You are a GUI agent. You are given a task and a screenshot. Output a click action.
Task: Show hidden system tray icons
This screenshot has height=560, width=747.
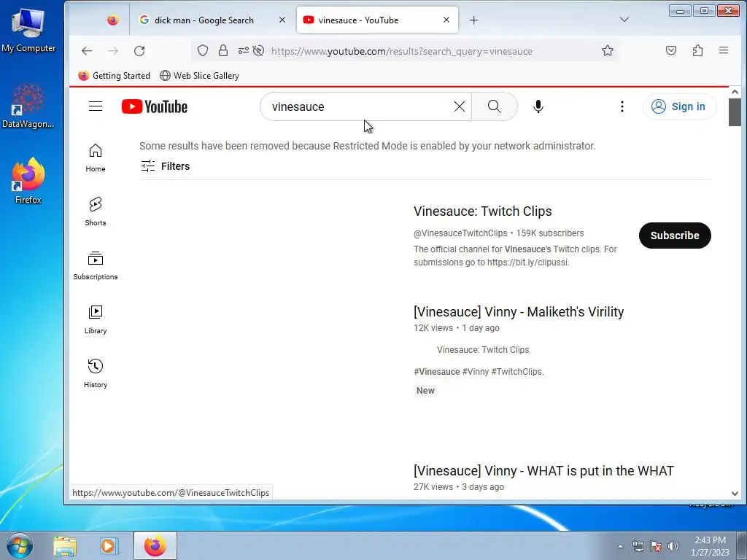[x=620, y=546]
